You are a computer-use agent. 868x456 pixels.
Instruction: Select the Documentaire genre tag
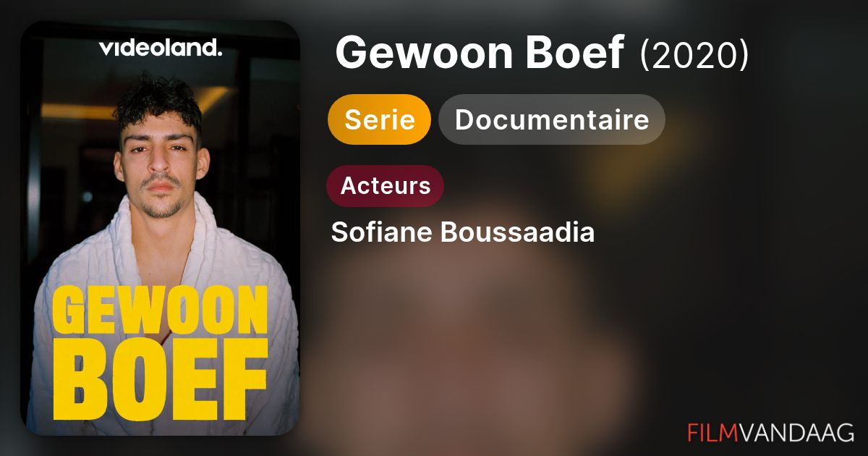click(x=552, y=119)
